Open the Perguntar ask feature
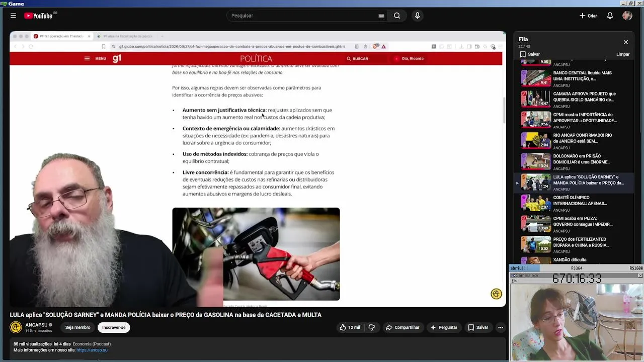The width and height of the screenshot is (644, 362). point(443,327)
